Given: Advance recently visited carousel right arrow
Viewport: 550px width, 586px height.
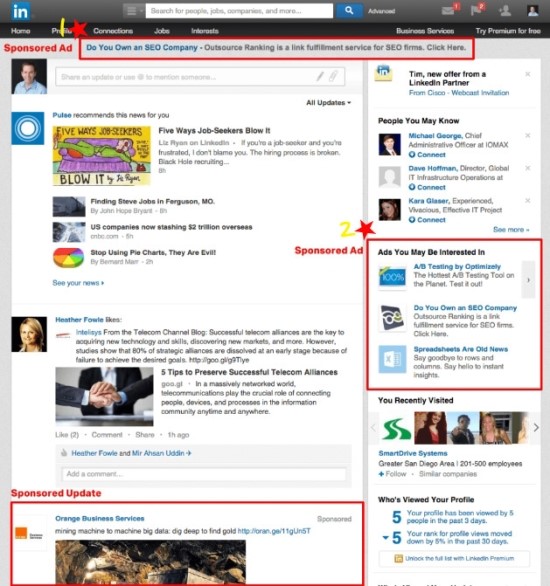Looking at the screenshot, I should pyautogui.click(x=536, y=428).
